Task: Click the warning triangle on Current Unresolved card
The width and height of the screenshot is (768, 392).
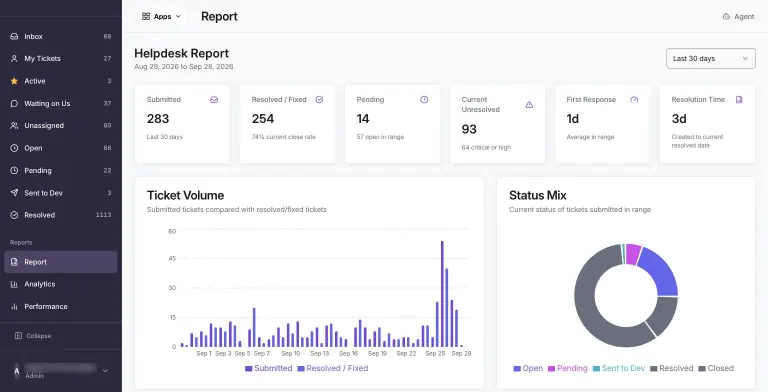Action: 529,104
